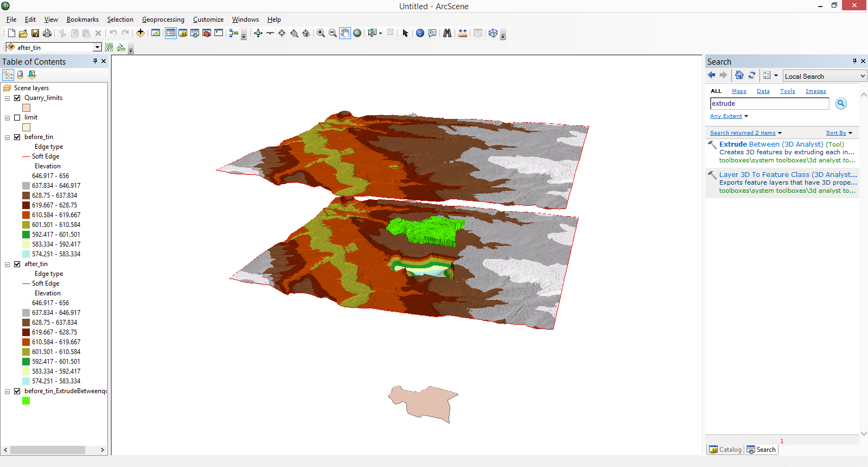Toggle after_tin layer visibility checkbox

[x=17, y=264]
